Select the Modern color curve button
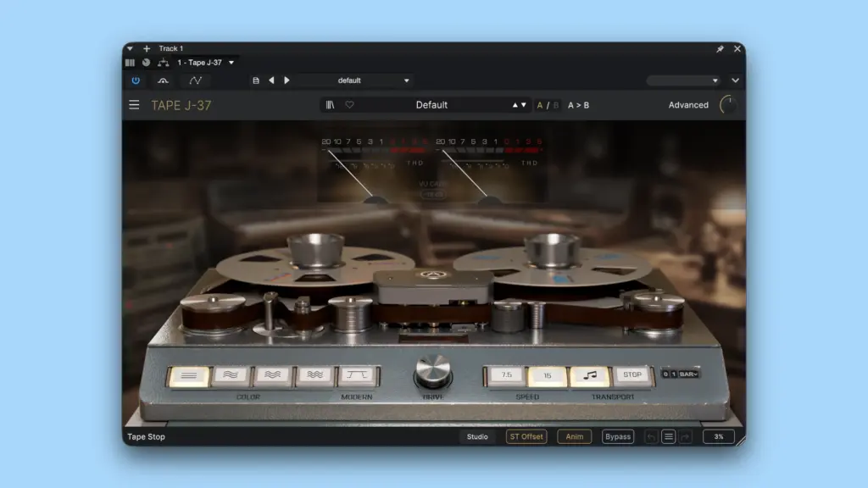Viewport: 868px width, 488px height. (x=357, y=375)
